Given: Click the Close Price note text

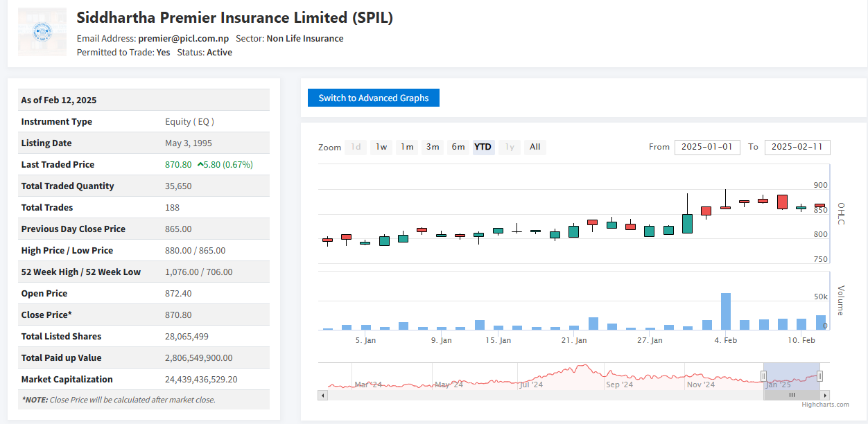Looking at the screenshot, I should pos(119,400).
